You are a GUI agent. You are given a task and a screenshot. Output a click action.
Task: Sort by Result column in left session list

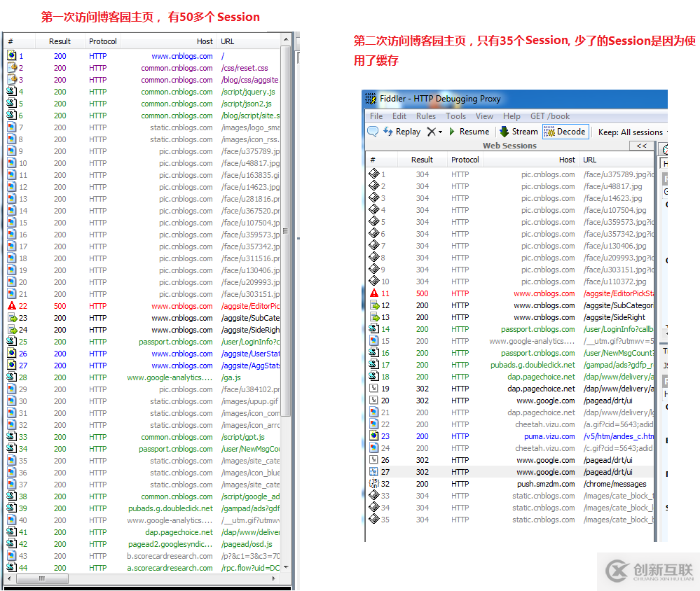tap(60, 41)
